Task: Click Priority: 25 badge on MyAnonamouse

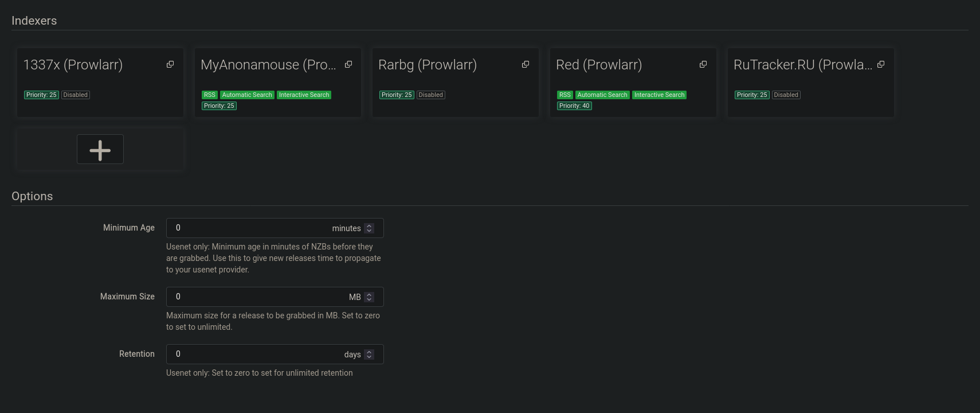Action: point(219,106)
